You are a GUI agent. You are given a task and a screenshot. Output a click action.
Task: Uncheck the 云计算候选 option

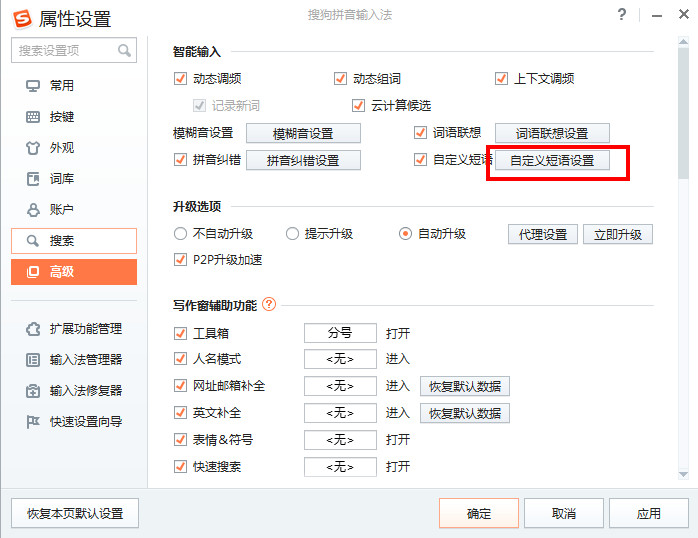click(359, 105)
